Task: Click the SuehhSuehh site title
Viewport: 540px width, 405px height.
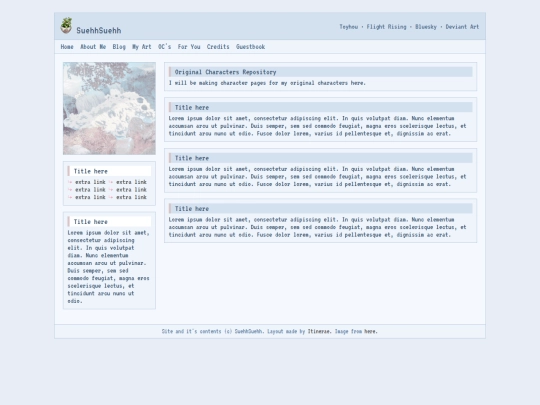Action: coord(98,31)
